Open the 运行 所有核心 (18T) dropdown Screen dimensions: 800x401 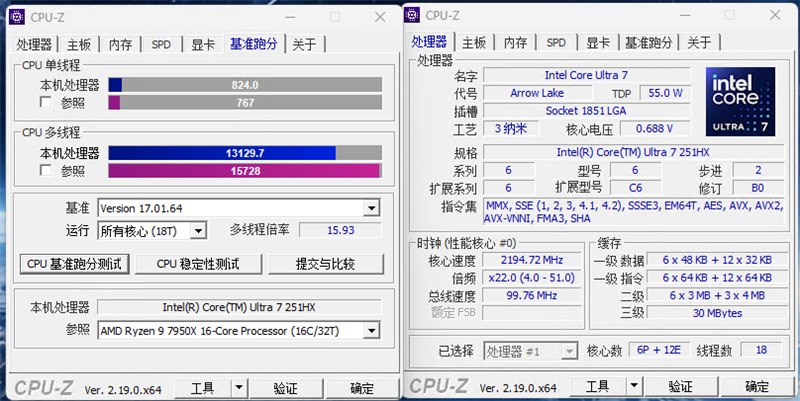[198, 231]
